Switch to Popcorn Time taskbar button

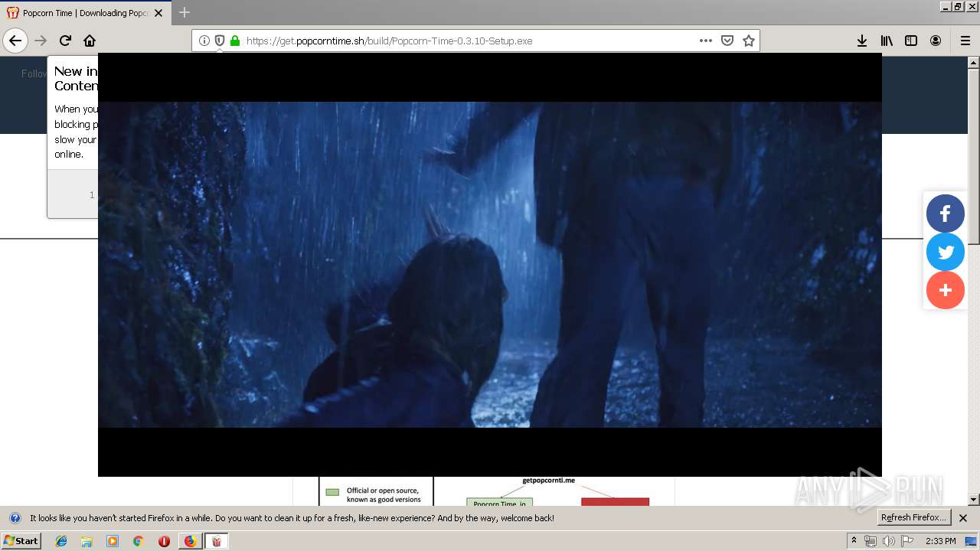[216, 541]
